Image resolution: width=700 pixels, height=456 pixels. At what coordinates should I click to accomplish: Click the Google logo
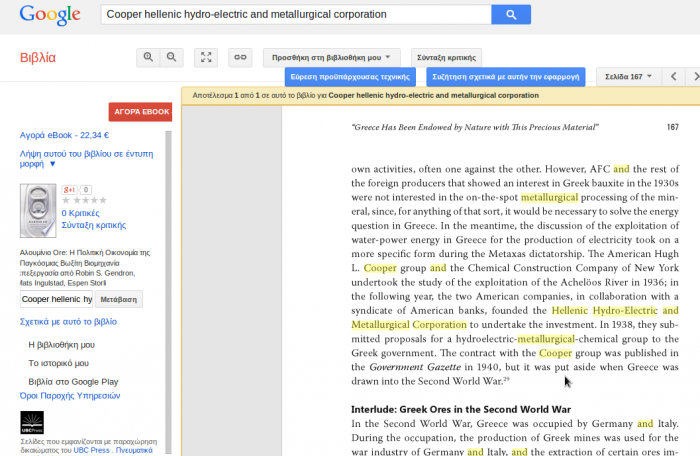point(50,15)
